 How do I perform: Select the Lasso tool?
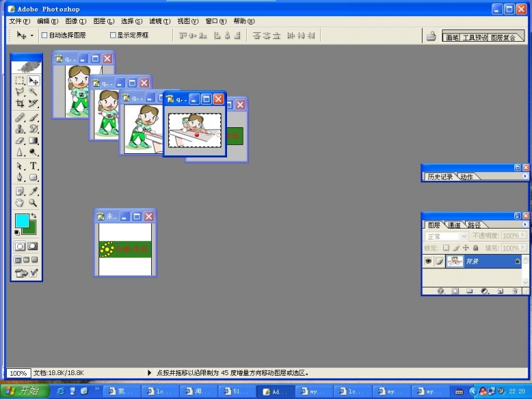point(20,92)
